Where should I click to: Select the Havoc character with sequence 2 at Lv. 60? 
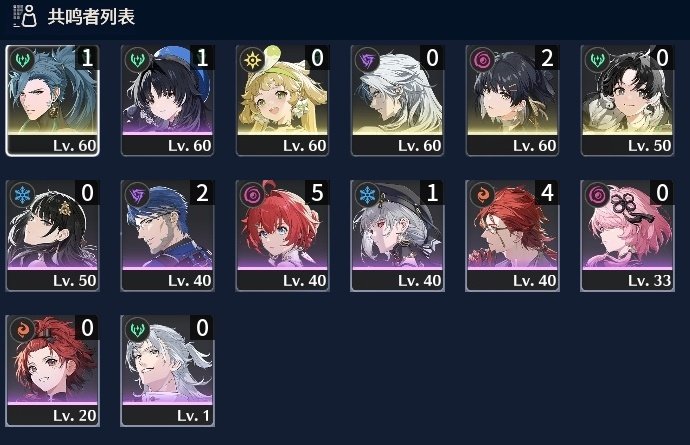tap(513, 100)
